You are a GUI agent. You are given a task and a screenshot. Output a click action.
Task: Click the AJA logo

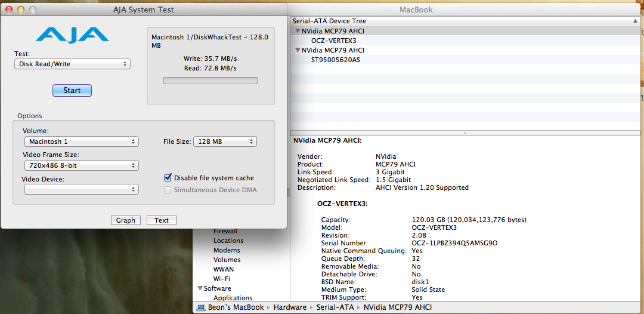click(x=72, y=35)
